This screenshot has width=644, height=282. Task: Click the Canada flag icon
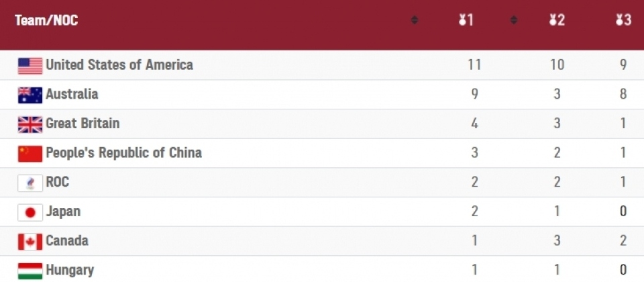30,241
